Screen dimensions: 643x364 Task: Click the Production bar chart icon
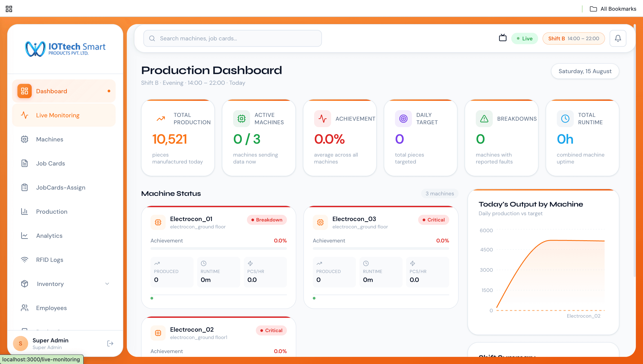(x=25, y=211)
